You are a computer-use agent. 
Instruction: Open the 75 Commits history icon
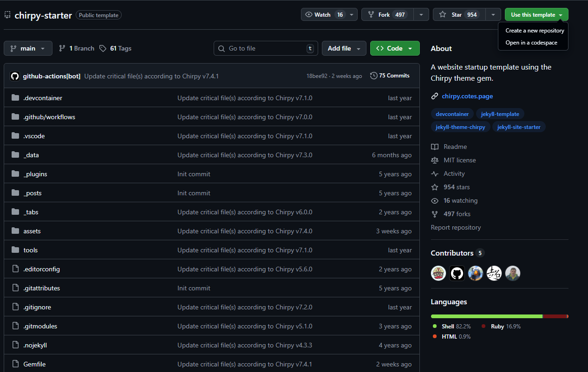point(373,76)
